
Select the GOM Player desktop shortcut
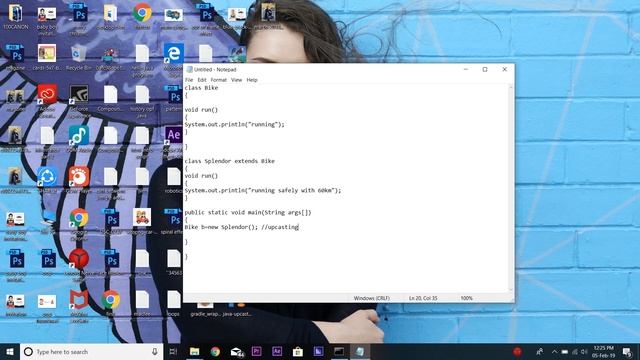pos(79,180)
